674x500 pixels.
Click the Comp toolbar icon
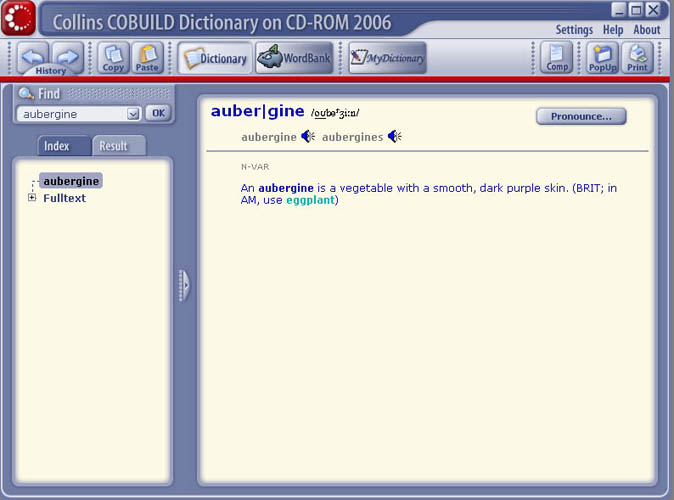[557, 58]
